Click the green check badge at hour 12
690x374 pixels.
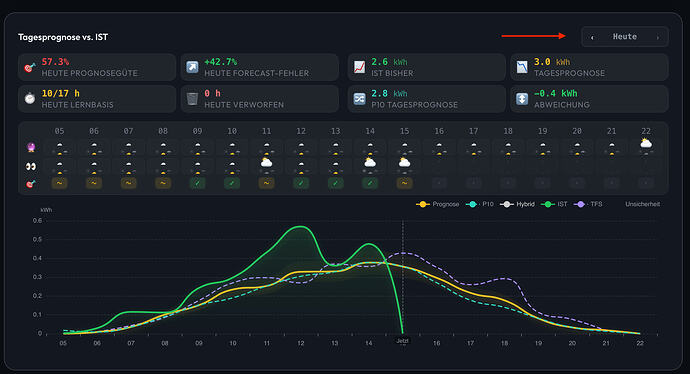301,183
